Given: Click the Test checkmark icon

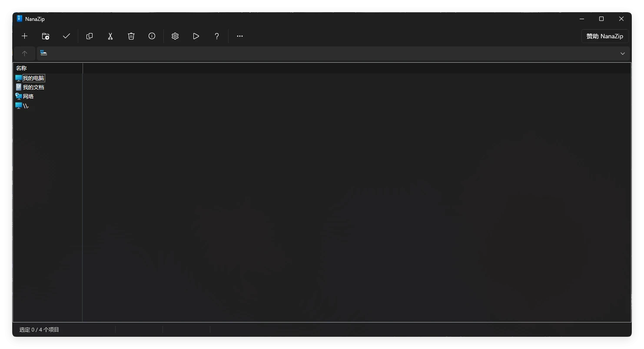Looking at the screenshot, I should [x=66, y=36].
